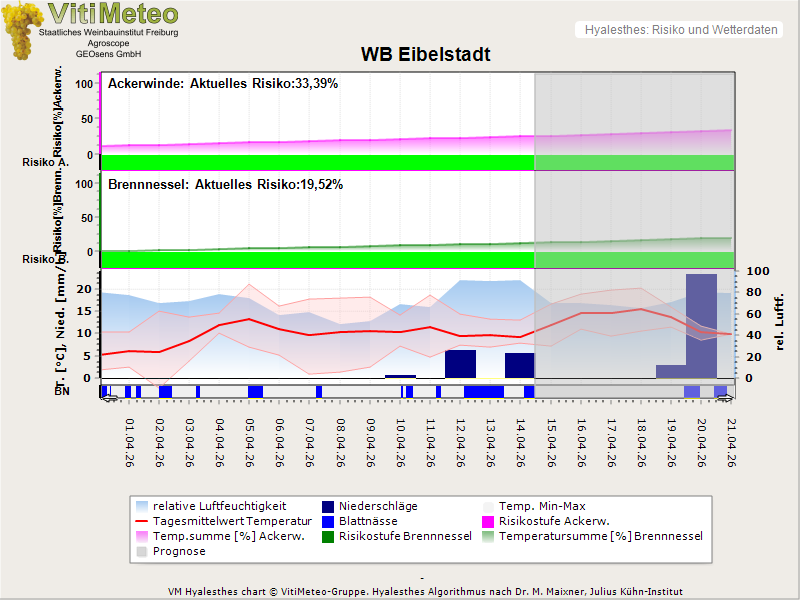Screen dimensions: 800x600
Task: Click the Ackerwinde Aktuelles Risiko text
Action: click(x=223, y=84)
